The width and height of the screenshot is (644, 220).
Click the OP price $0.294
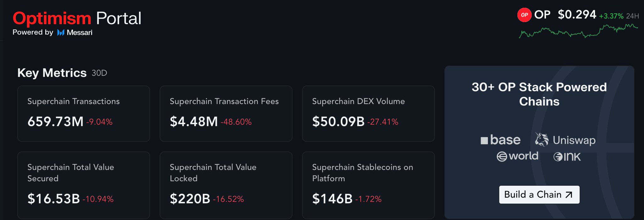577,14
